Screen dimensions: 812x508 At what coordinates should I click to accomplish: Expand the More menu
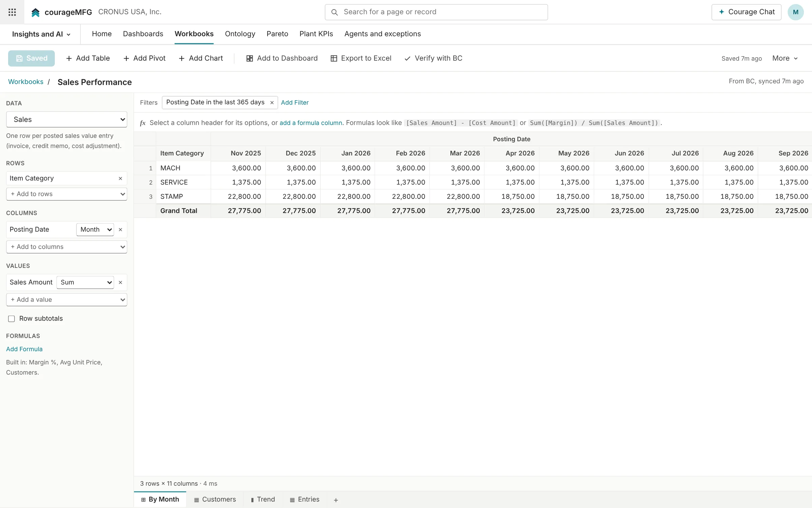coord(785,58)
